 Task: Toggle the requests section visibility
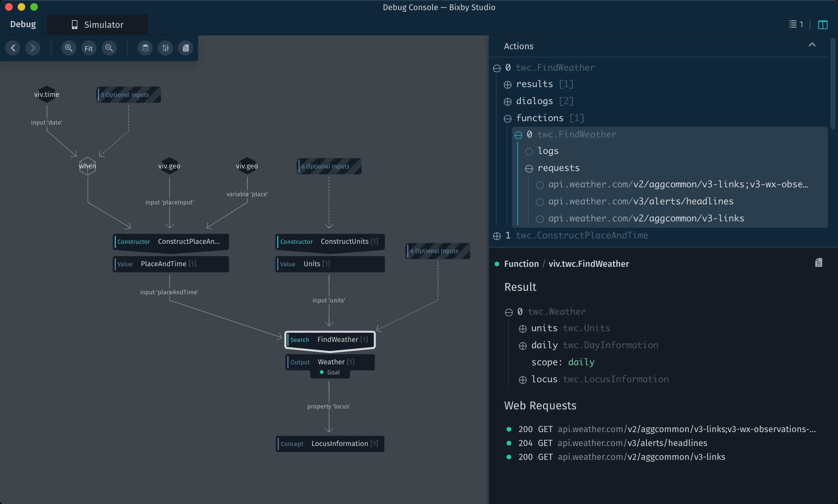pos(529,168)
